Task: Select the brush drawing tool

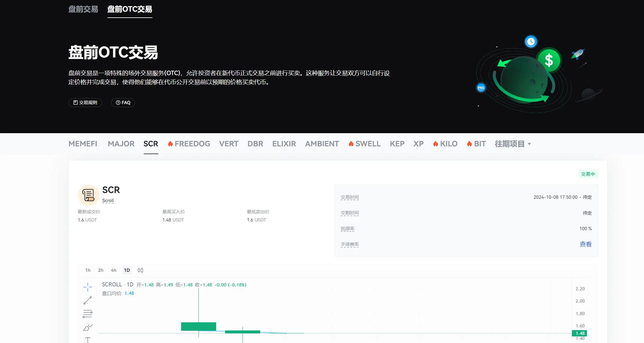Action: tap(88, 328)
